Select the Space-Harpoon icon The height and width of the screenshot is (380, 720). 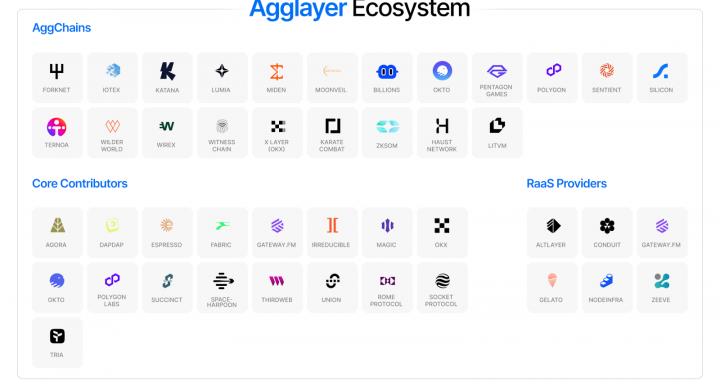(223, 281)
